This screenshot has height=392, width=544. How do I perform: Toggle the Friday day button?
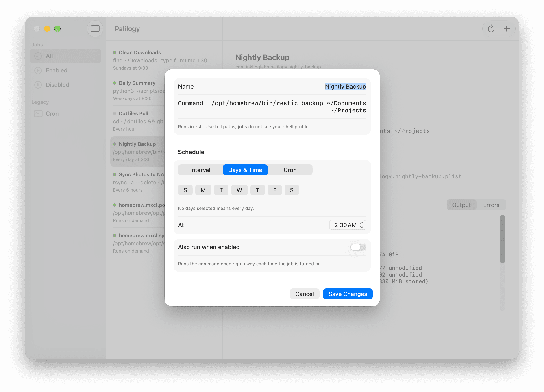point(275,190)
